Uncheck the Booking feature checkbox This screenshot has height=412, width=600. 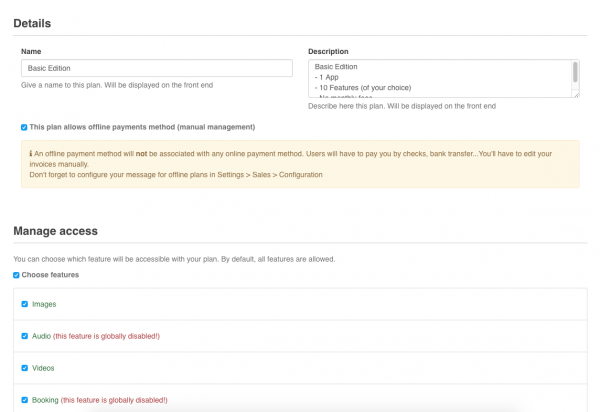[x=25, y=400]
